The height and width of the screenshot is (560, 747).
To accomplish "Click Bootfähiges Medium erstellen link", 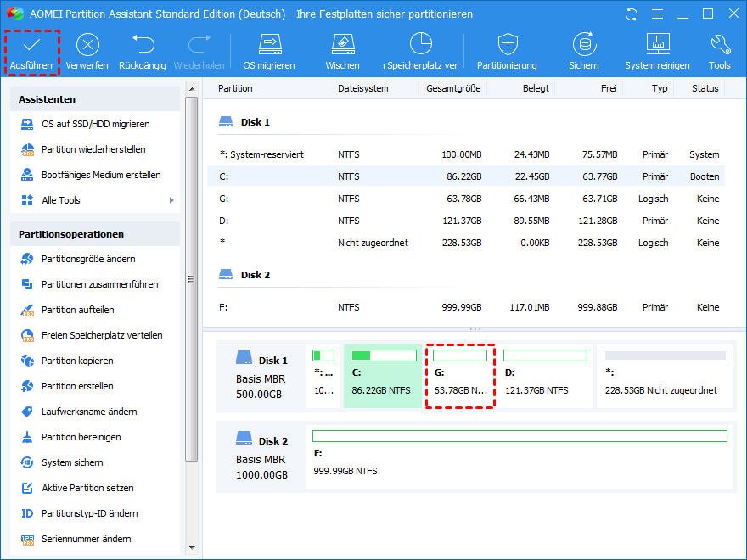I will tap(101, 175).
